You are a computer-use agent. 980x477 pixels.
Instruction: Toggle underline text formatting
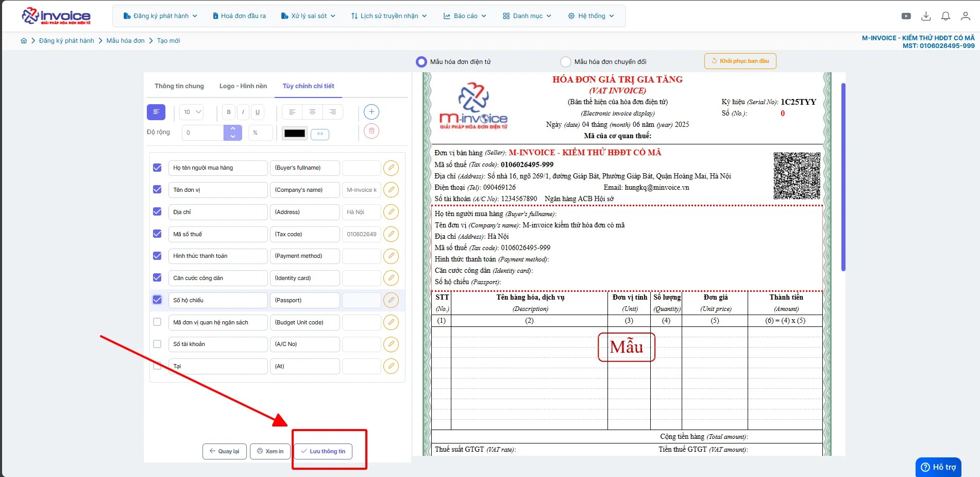[258, 112]
